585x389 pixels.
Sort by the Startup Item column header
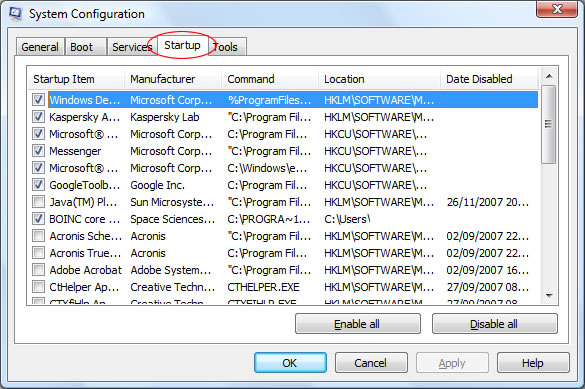(x=76, y=79)
